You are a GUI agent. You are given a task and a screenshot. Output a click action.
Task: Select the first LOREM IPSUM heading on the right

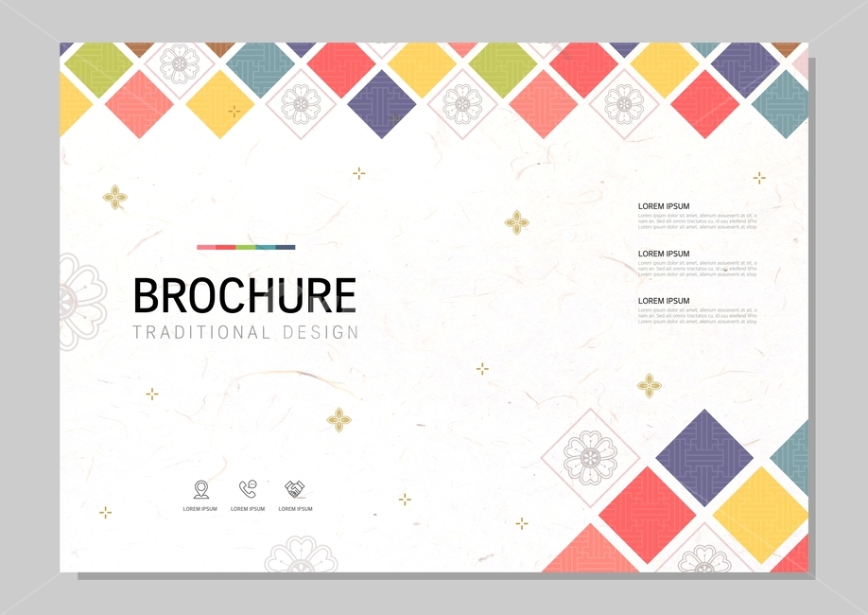pyautogui.click(x=664, y=206)
